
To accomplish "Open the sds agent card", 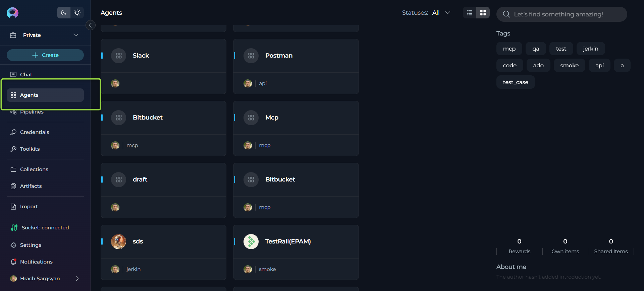I will tap(163, 252).
